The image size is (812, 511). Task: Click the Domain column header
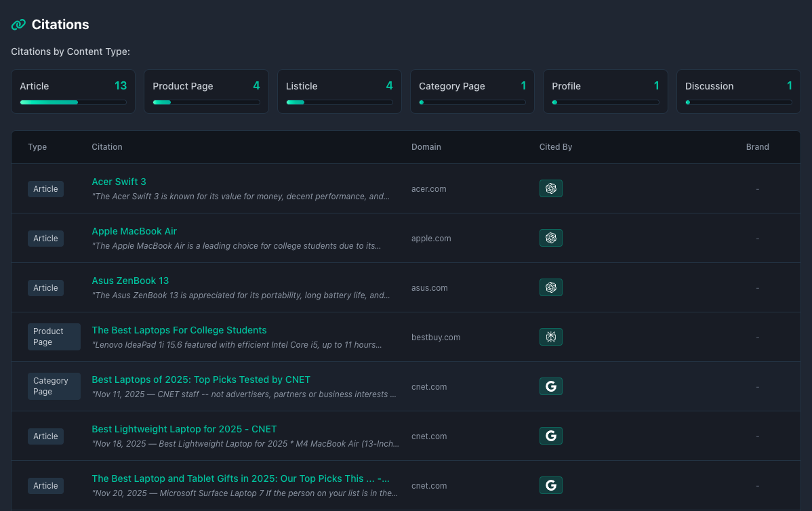(426, 147)
